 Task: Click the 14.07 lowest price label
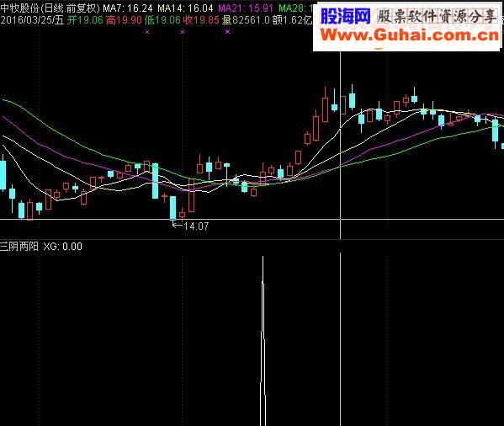[196, 226]
